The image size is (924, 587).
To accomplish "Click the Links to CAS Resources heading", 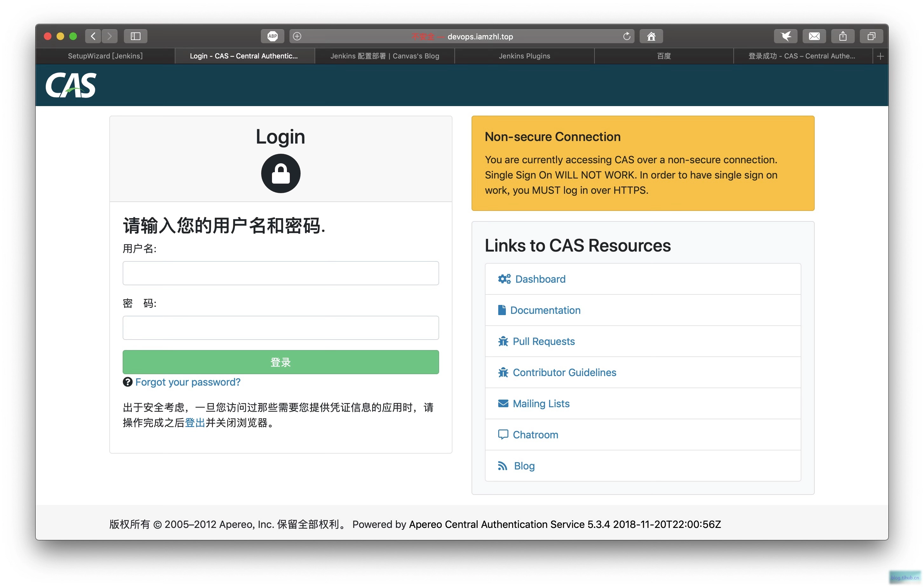I will click(x=578, y=246).
